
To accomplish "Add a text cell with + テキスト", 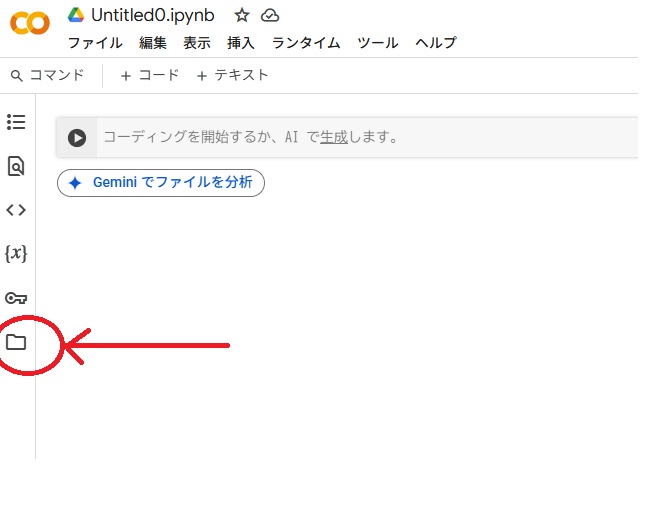I will point(232,75).
